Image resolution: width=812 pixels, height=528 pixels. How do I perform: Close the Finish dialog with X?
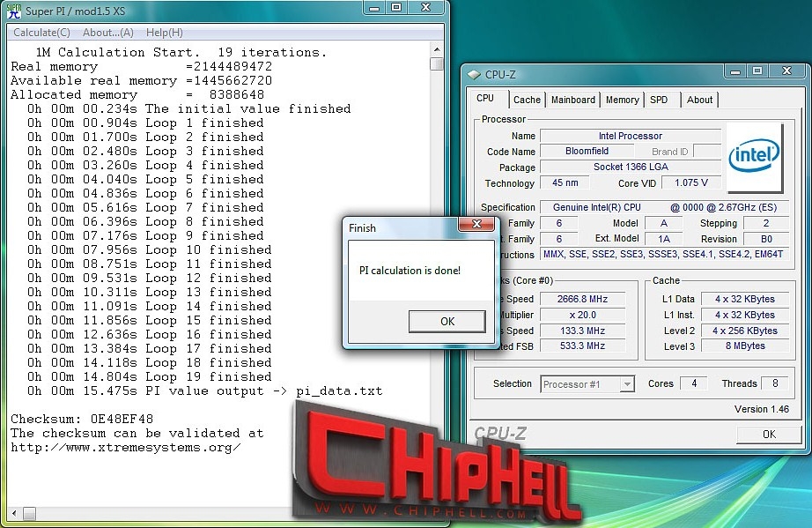click(x=476, y=224)
